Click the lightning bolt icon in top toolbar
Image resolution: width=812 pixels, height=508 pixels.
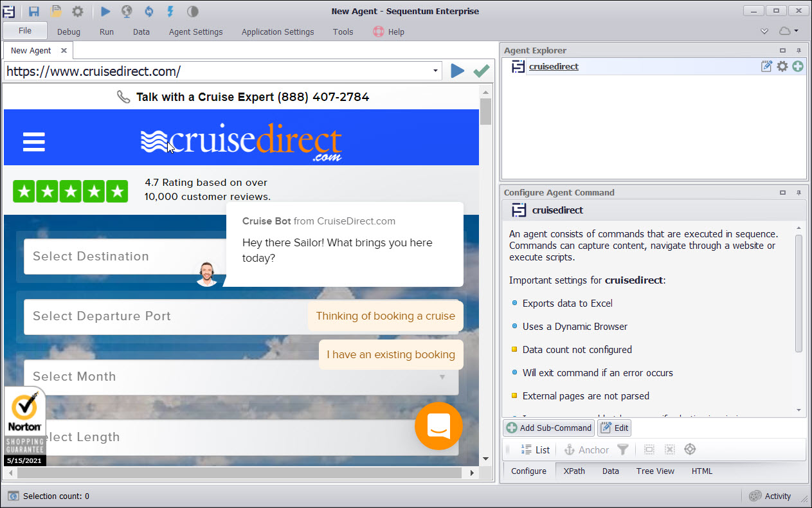(x=170, y=11)
